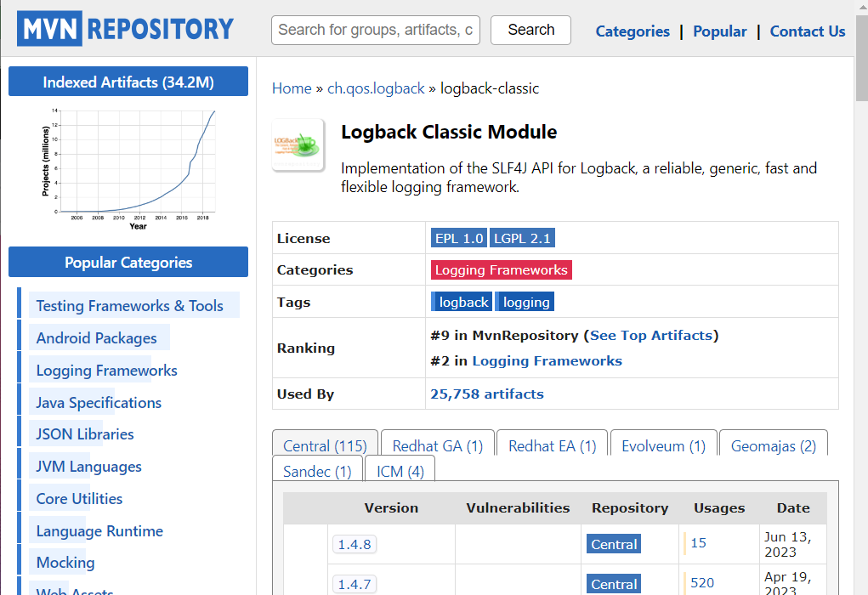Switch to Redhat GA (1) tab

[x=437, y=445]
